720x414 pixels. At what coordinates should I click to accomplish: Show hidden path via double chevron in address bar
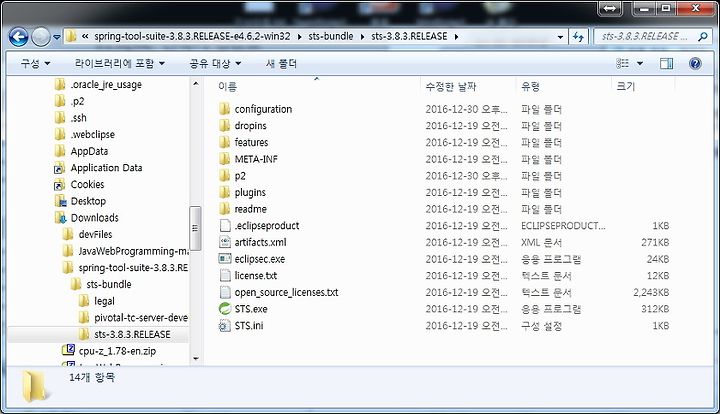click(85, 37)
